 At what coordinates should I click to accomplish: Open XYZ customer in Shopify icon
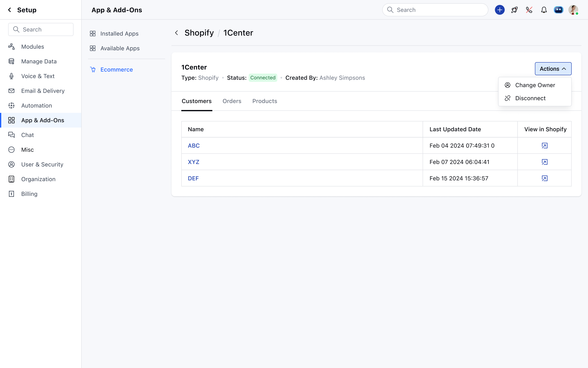[x=545, y=162]
